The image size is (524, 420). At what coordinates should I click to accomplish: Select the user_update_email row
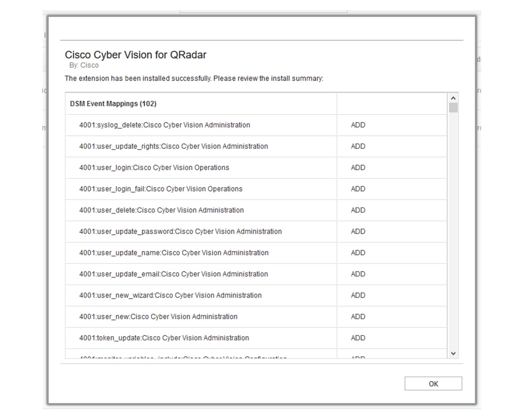(x=173, y=274)
